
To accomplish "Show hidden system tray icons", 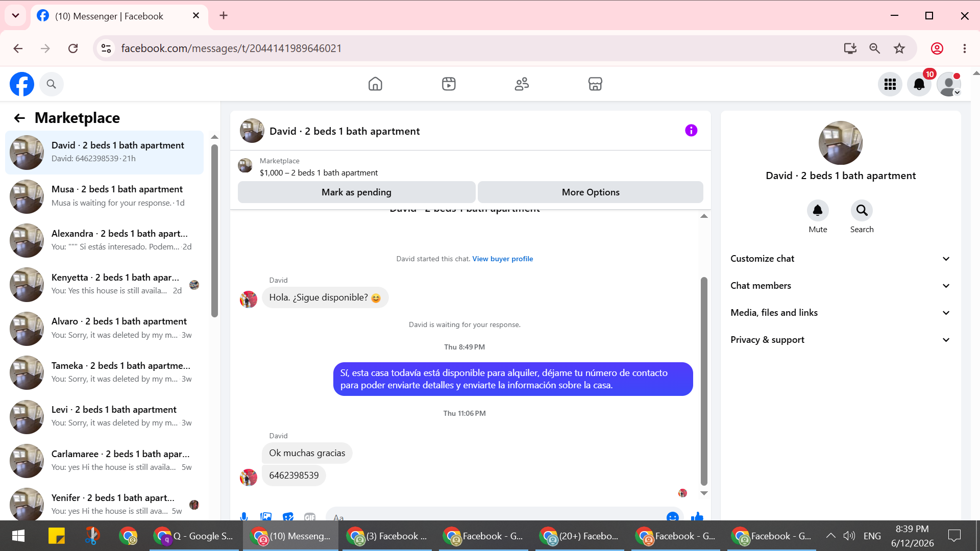I will tap(830, 536).
